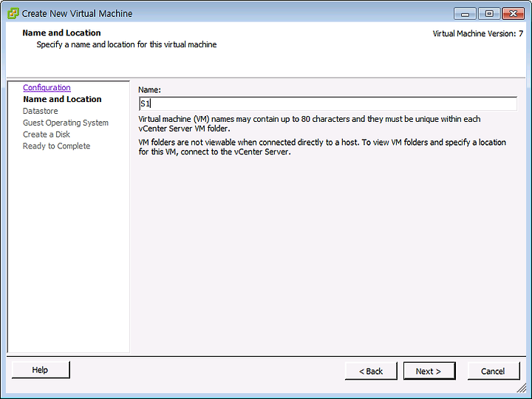
Task: Click the text about VM names up to 80 characters
Action: 310,124
